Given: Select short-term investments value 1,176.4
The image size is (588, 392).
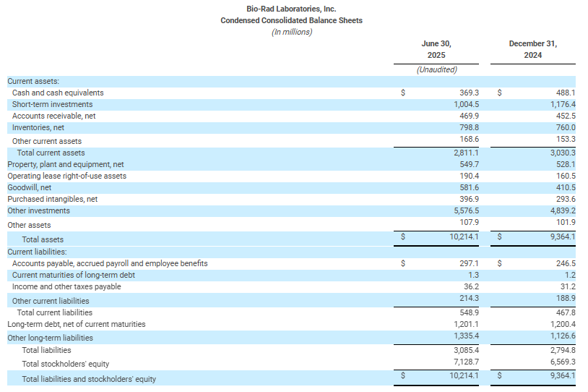Looking at the screenshot, I should pos(563,104).
